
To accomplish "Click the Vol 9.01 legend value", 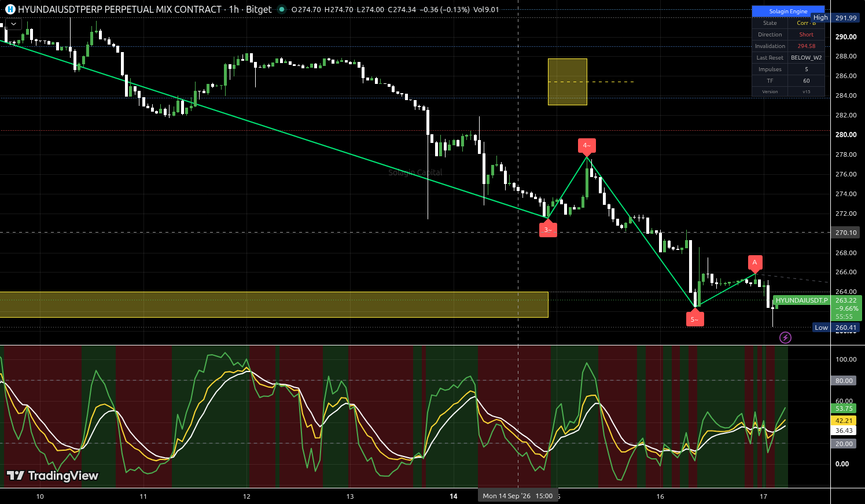I will 485,9.
